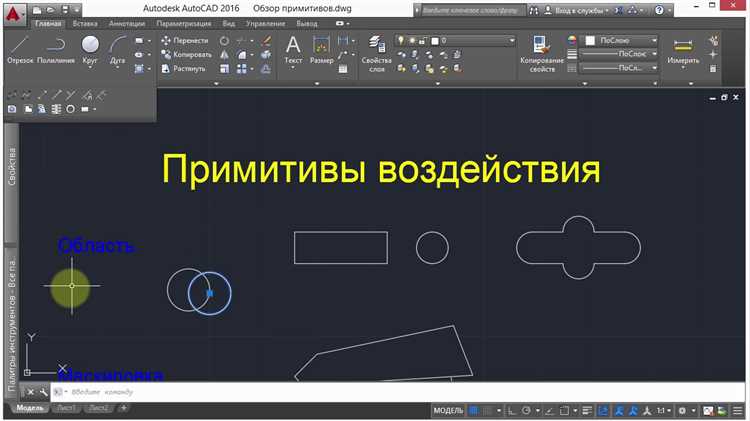The image size is (750, 421).
Task: Click the object color wheel swatch
Action: click(572, 41)
